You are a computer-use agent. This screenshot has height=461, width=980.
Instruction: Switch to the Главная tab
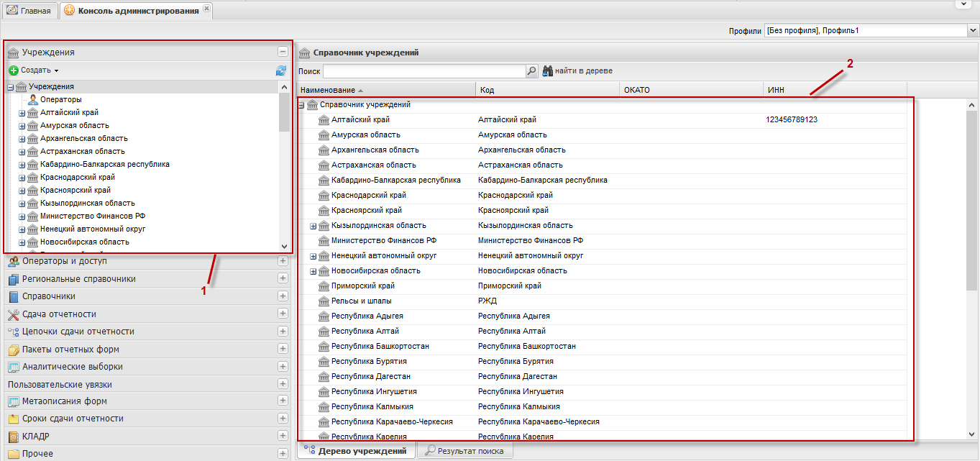tap(30, 11)
